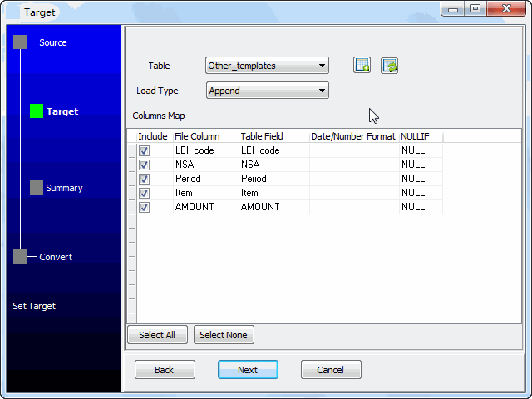This screenshot has width=532, height=399.
Task: Click the NULLIF column header
Action: point(420,136)
